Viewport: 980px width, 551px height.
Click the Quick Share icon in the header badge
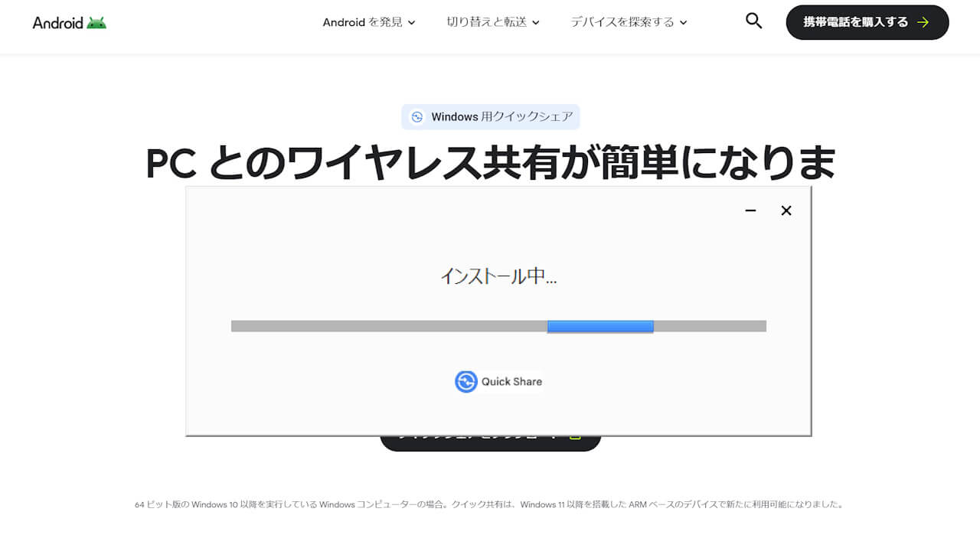[417, 116]
